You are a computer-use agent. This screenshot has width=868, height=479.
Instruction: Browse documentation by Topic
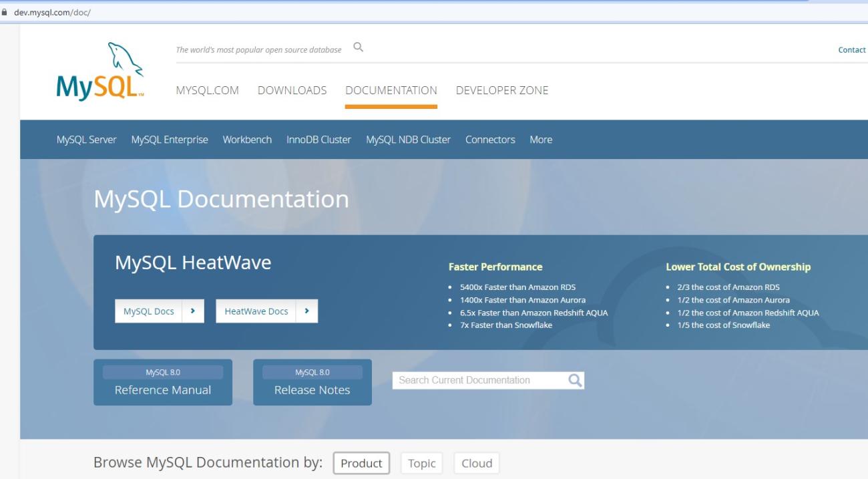pos(421,463)
